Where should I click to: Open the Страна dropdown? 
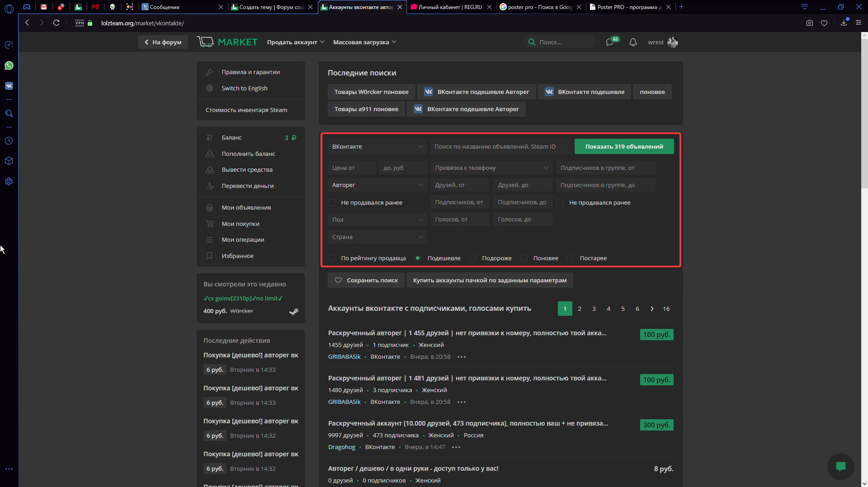click(377, 237)
